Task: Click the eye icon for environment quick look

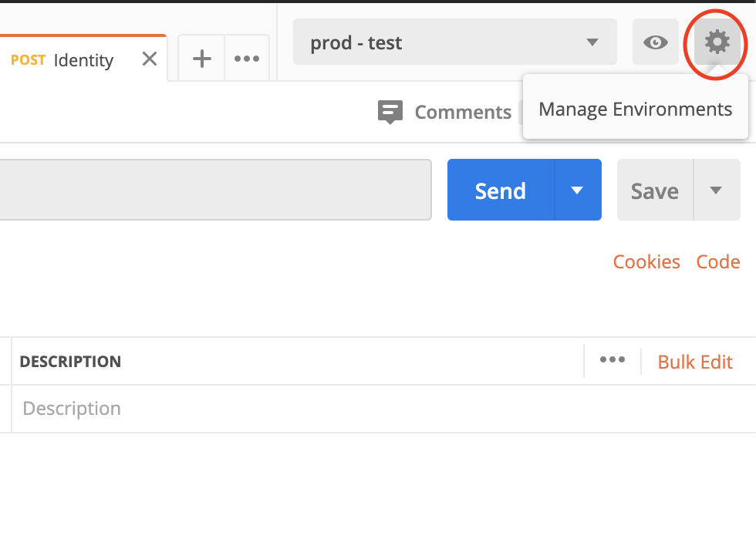Action: tap(656, 42)
